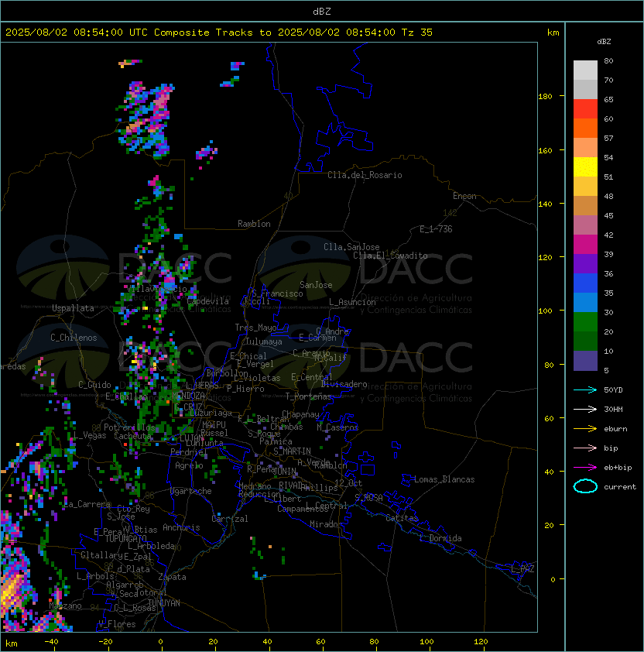The height and width of the screenshot is (652, 644).
Task: Click the Catitas map label
Action: coord(402,518)
